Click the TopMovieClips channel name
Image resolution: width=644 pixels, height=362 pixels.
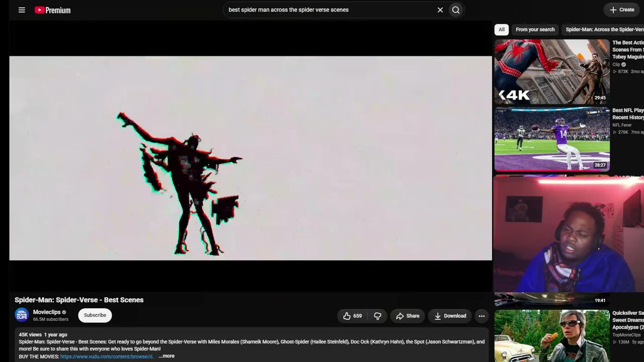pos(626,335)
